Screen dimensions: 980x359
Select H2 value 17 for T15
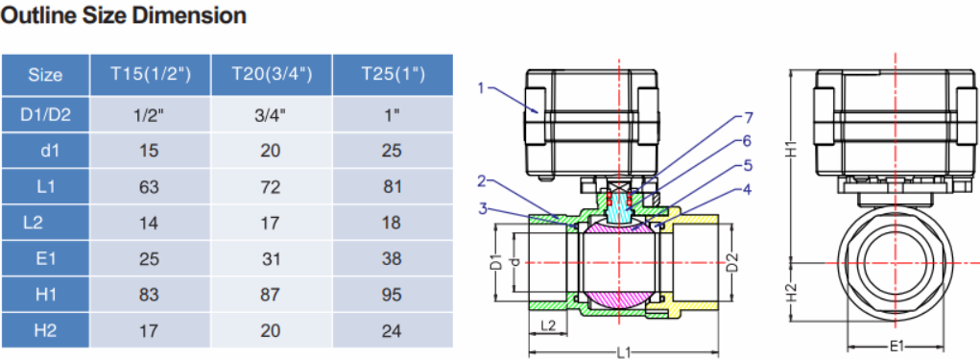tap(150, 331)
